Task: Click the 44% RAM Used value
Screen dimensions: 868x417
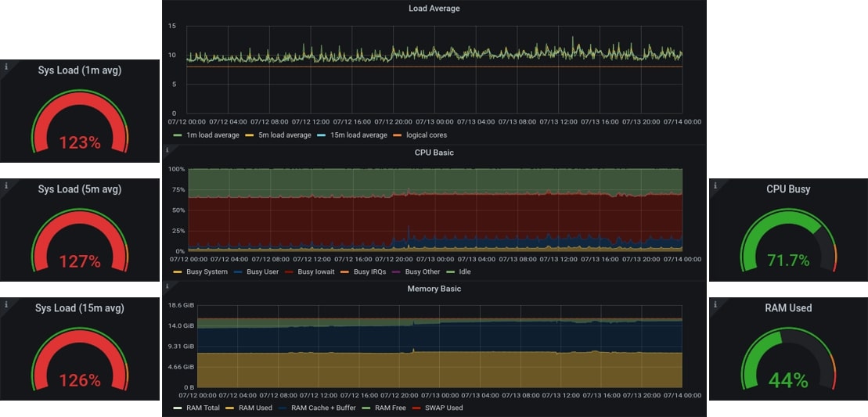Action: coord(788,380)
